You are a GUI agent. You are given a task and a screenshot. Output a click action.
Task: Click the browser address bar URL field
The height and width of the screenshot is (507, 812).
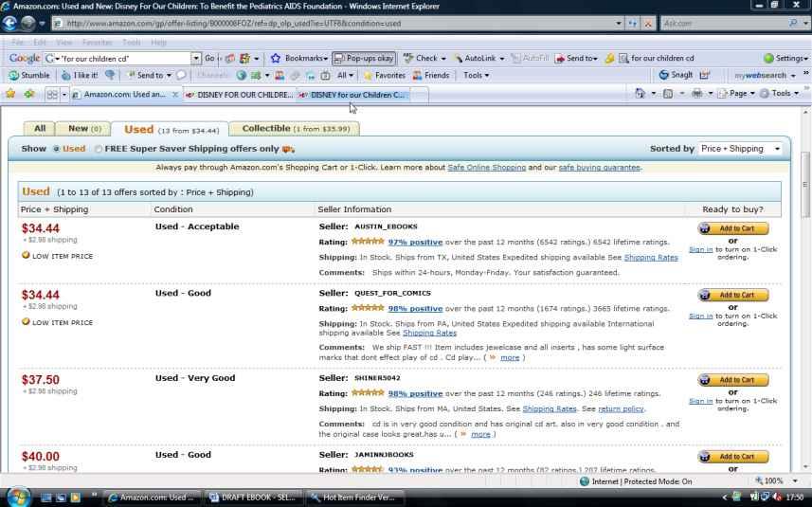[332, 23]
